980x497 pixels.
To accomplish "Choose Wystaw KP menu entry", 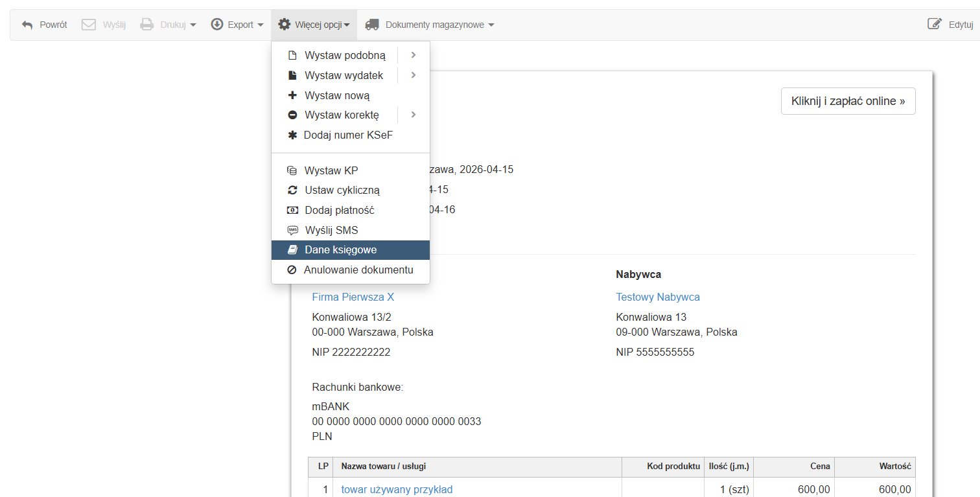I will (x=331, y=170).
